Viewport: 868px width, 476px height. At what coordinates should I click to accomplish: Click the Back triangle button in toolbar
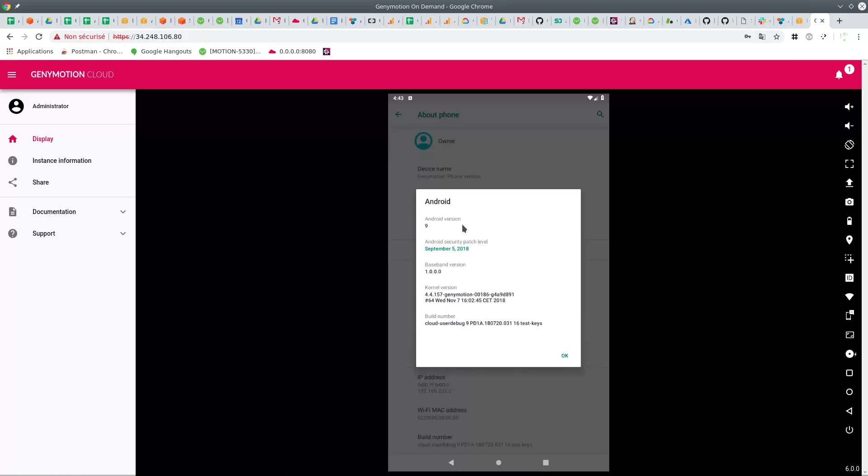point(849,411)
